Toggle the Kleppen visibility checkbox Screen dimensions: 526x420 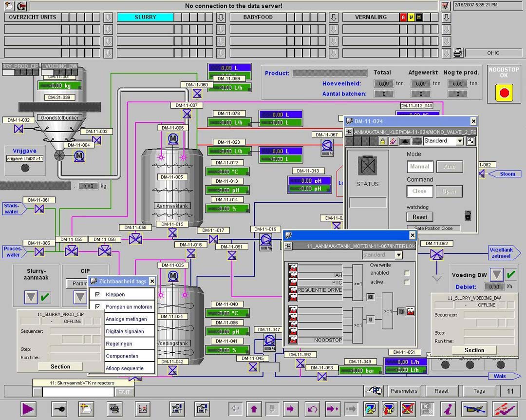tap(98, 294)
